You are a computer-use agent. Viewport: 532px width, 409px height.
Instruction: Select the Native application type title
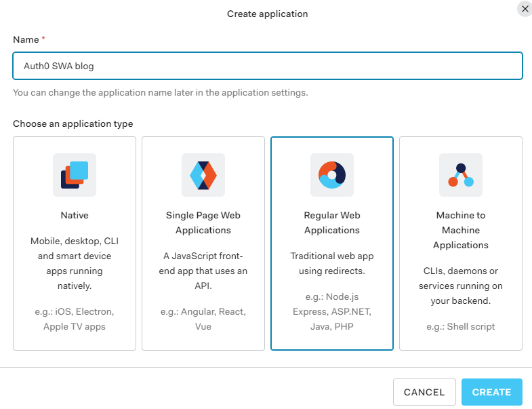(75, 216)
